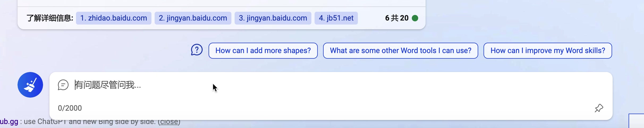Select "How can I add more shapes?" suggestion

[263, 51]
